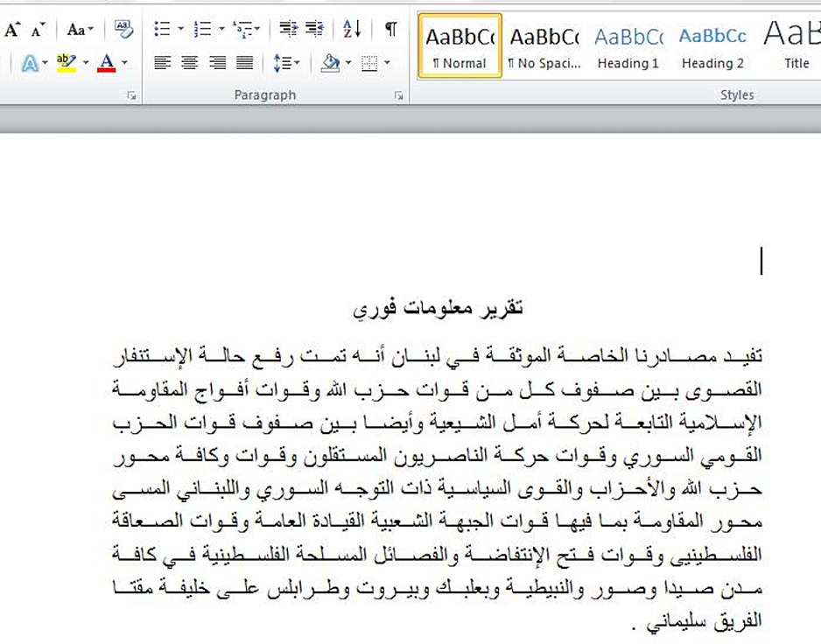Open the Change Case (Aa) dropdown
The image size is (821, 644).
(80, 30)
